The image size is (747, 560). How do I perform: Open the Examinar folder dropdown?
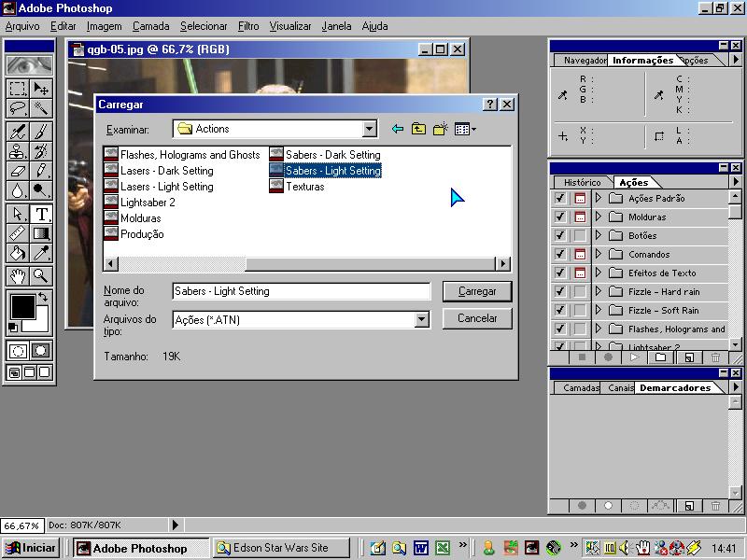[x=369, y=129]
